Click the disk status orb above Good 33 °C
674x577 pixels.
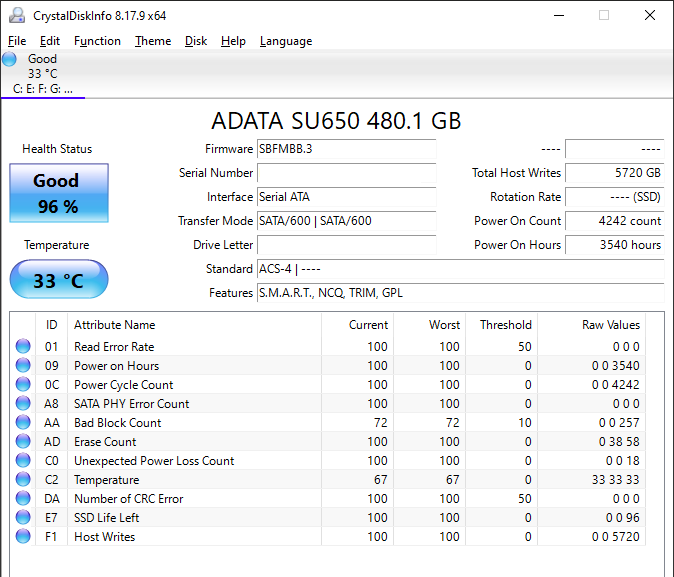click(9, 59)
